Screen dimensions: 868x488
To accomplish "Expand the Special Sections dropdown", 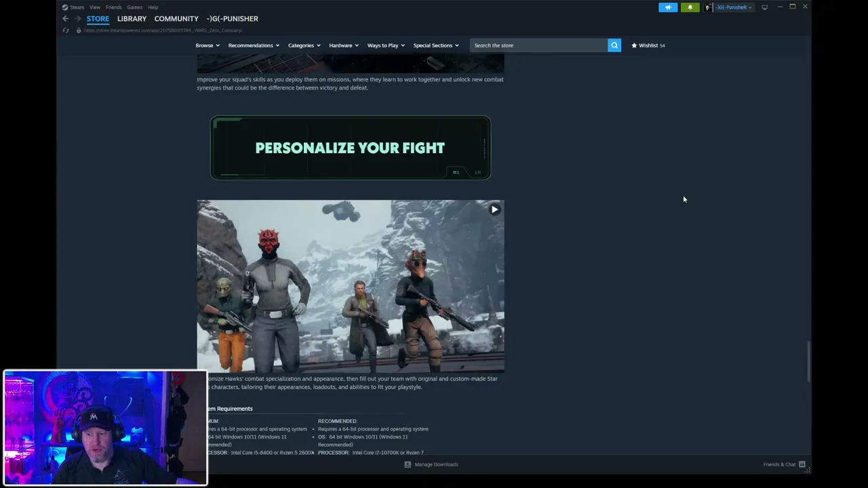I will [436, 45].
